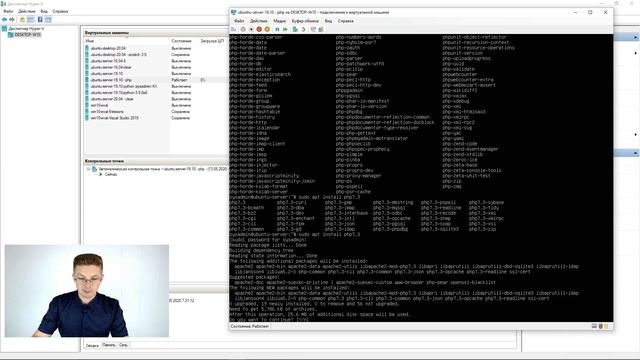640x360 pixels.
Task: Go back in Hyper-V Manager toolbar
Action: pos(4,20)
